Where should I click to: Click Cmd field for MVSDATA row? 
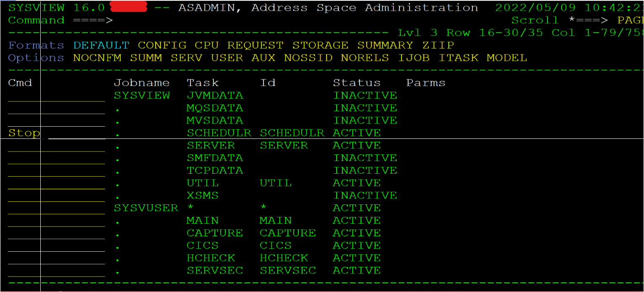pos(56,120)
